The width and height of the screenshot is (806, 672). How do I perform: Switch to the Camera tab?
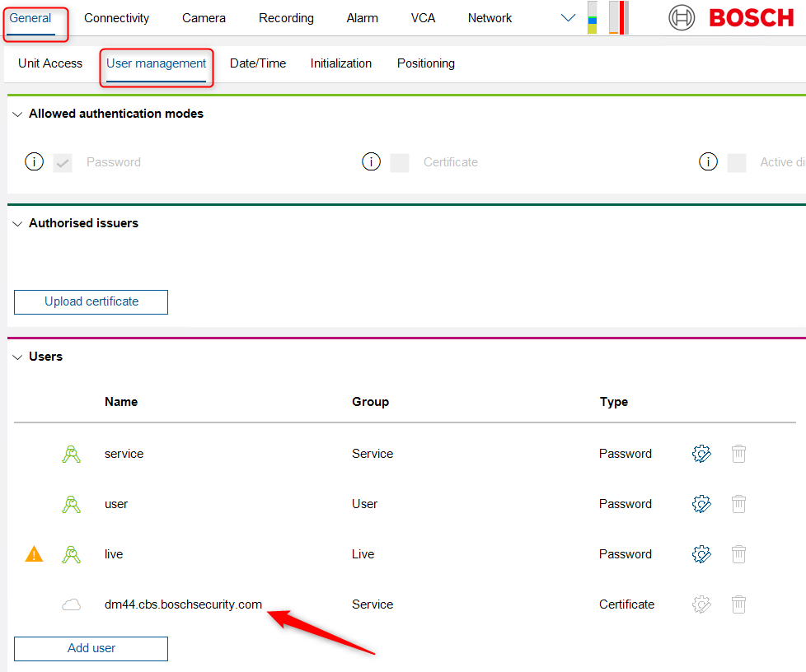[204, 18]
